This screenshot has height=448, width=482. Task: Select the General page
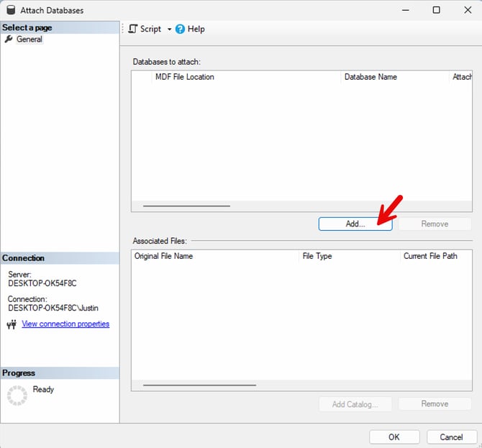(29, 40)
